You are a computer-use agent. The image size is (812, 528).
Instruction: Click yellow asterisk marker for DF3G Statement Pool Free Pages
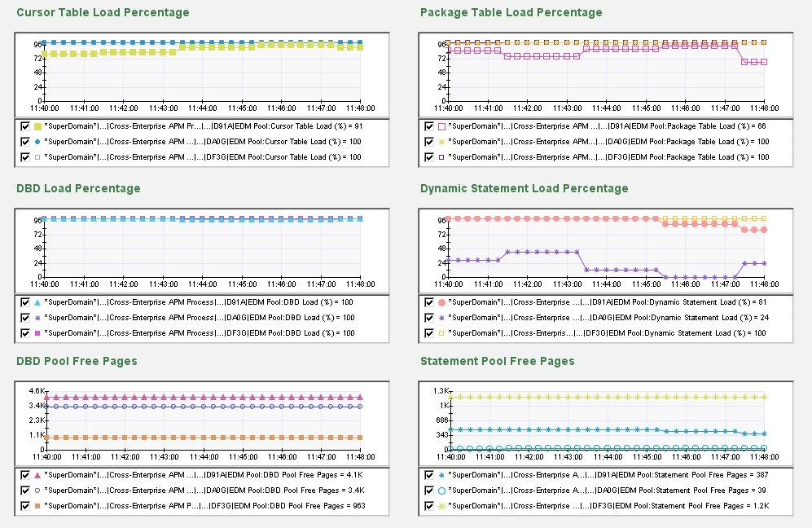(x=441, y=506)
